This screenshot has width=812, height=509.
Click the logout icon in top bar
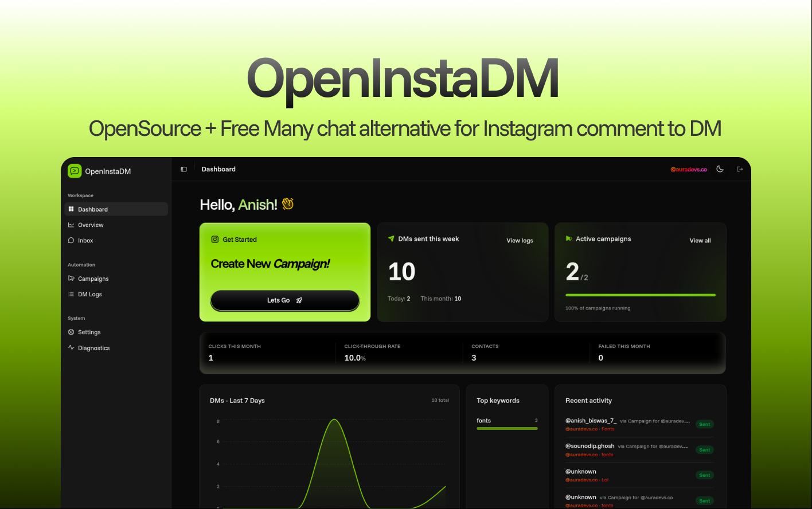click(740, 169)
